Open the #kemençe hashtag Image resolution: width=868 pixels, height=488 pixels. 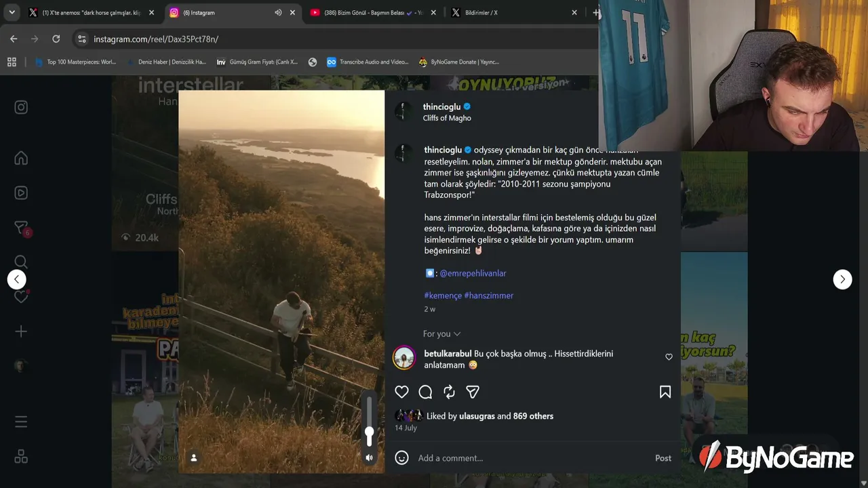[443, 296]
